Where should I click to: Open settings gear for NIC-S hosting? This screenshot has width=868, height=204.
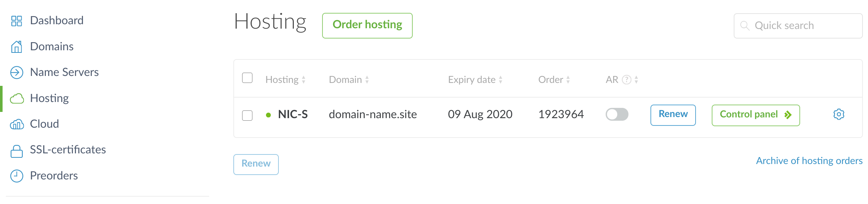click(x=839, y=114)
